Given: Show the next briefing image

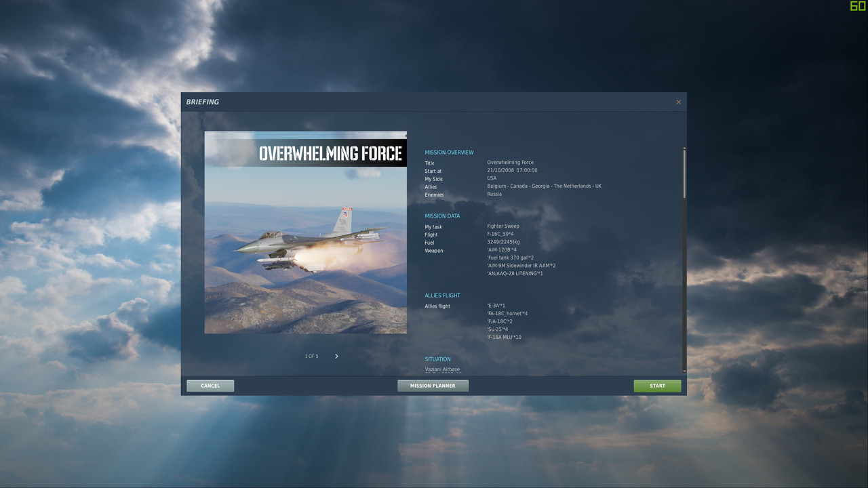Looking at the screenshot, I should pos(336,356).
